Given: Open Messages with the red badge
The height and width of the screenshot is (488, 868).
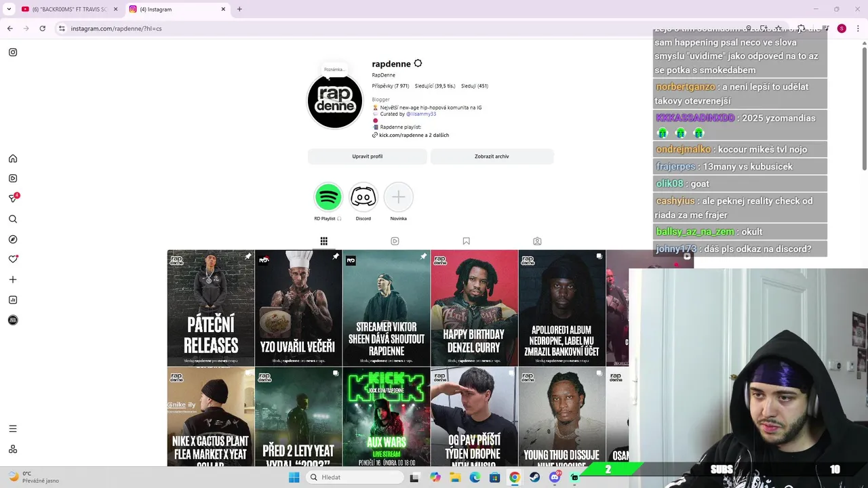Looking at the screenshot, I should pyautogui.click(x=13, y=199).
